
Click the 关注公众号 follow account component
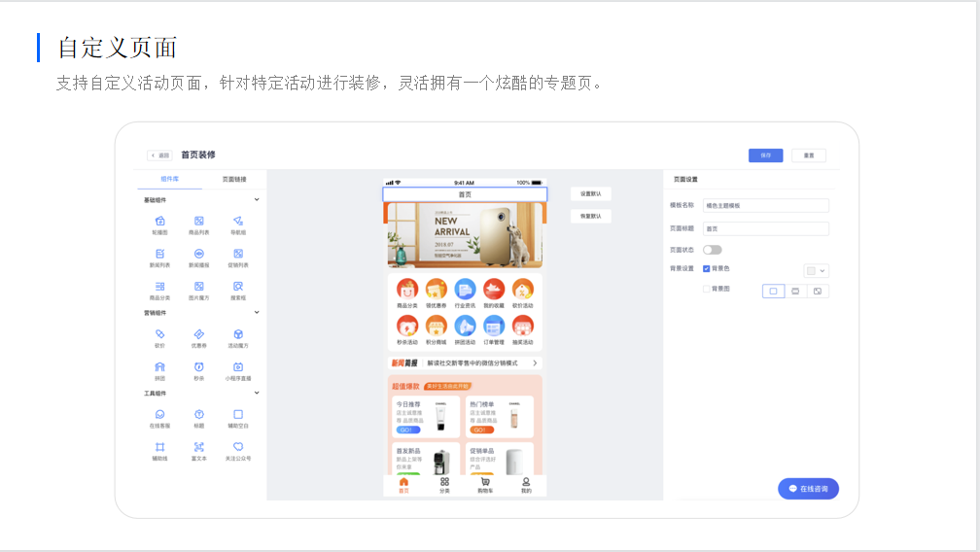237,447
